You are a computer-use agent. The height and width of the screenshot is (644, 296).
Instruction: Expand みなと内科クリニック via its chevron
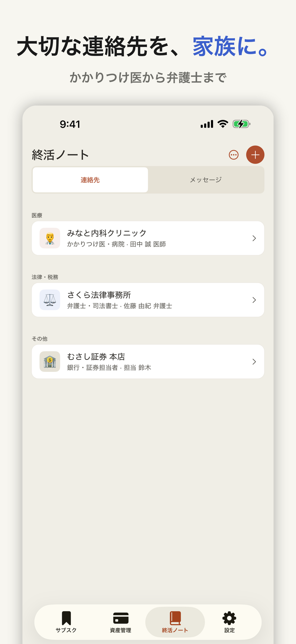coord(254,238)
